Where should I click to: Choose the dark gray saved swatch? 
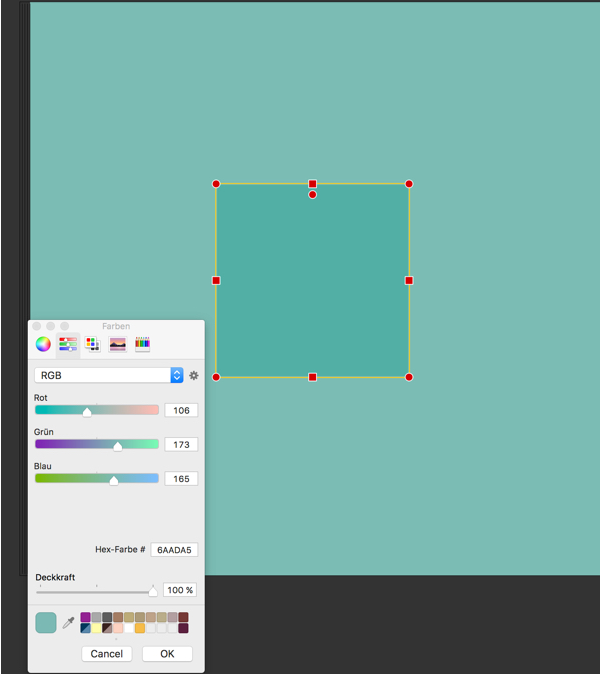point(107,617)
